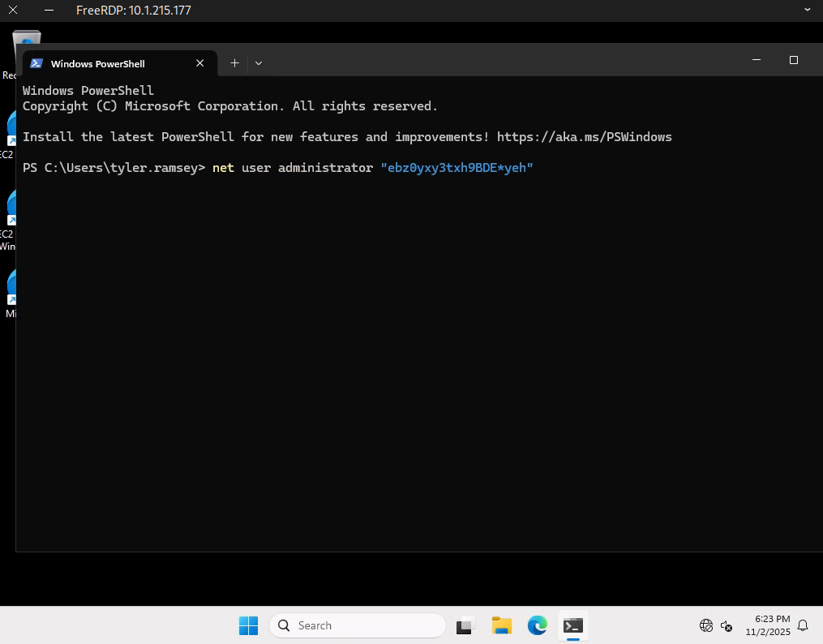Click the network status icon in the tray
Image resolution: width=823 pixels, height=644 pixels.
point(705,625)
